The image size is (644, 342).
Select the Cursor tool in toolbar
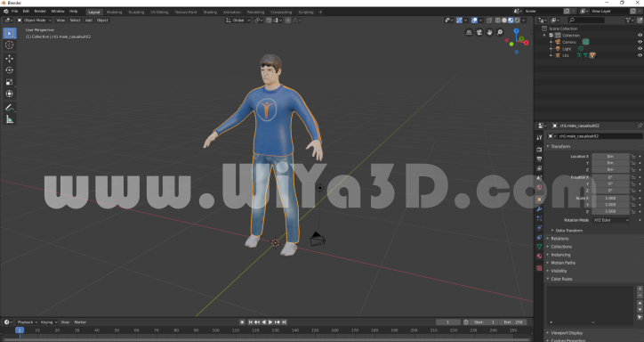click(x=10, y=45)
